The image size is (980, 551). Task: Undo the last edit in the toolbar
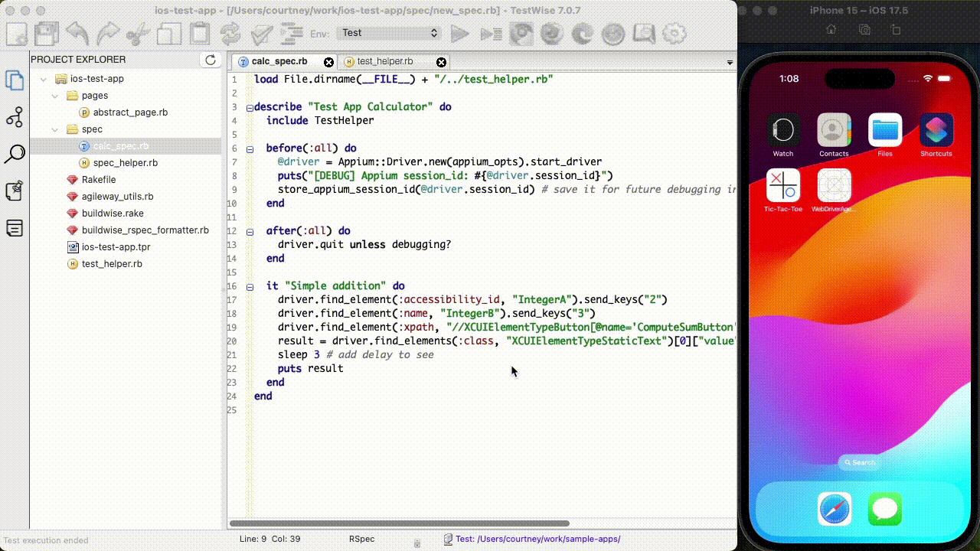[x=77, y=33]
